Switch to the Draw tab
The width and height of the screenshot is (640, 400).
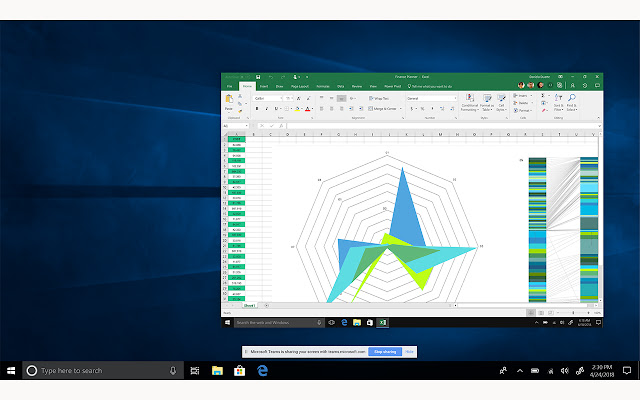[x=279, y=87]
